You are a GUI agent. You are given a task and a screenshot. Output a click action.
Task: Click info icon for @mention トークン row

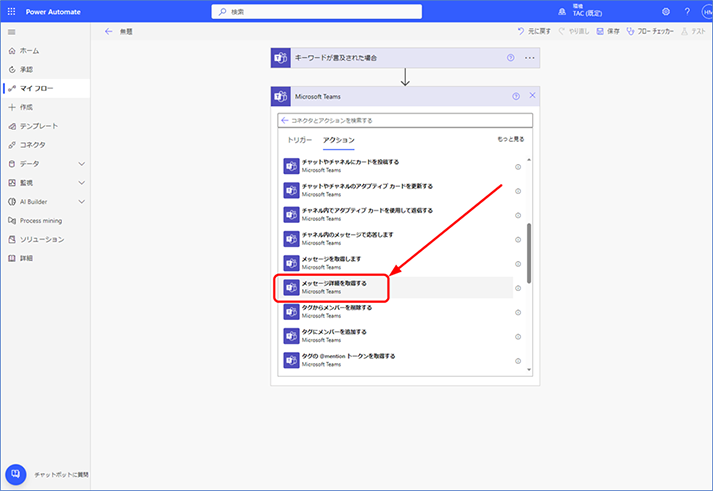[x=518, y=361]
